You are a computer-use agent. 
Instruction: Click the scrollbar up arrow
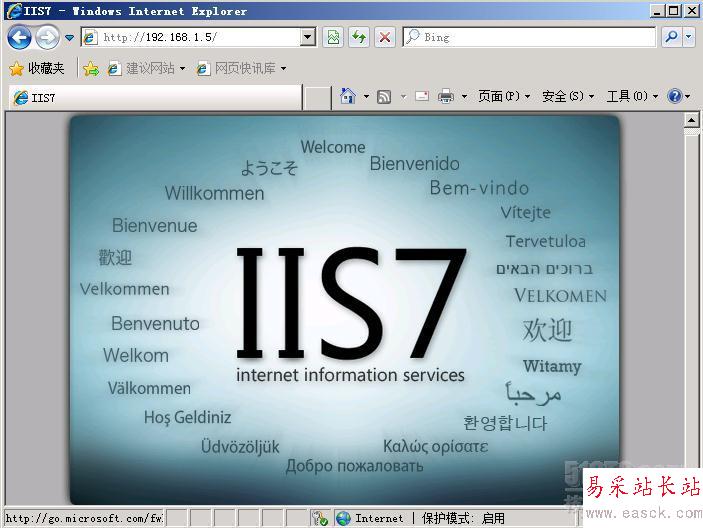tap(692, 120)
